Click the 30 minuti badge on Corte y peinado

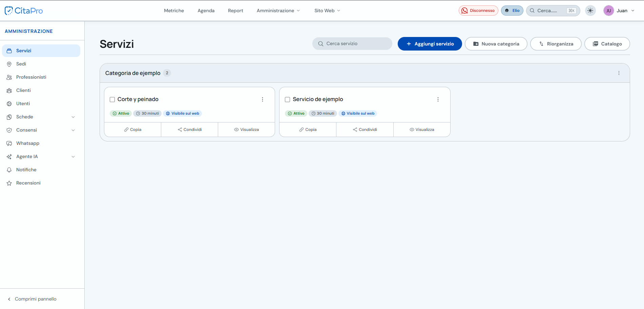[x=147, y=113]
